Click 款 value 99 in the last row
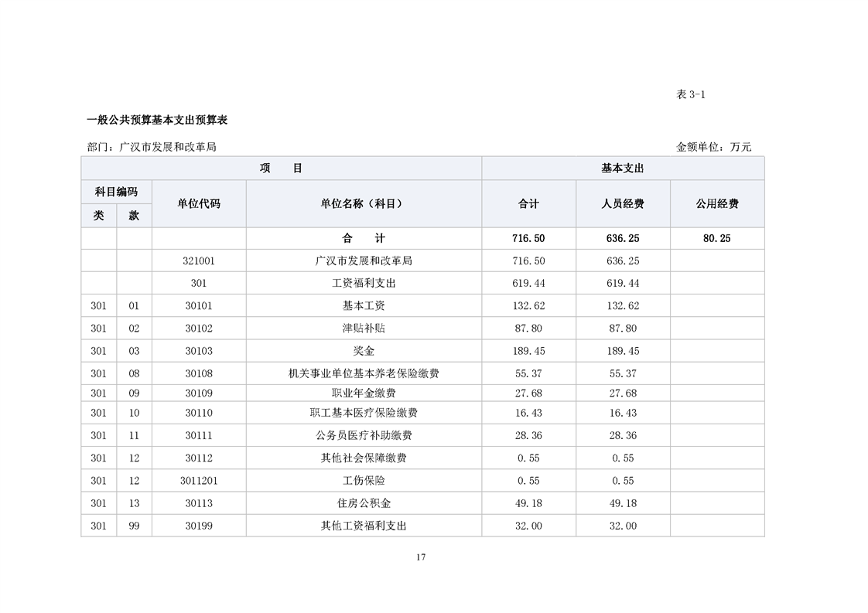The image size is (868, 613). coord(134,526)
